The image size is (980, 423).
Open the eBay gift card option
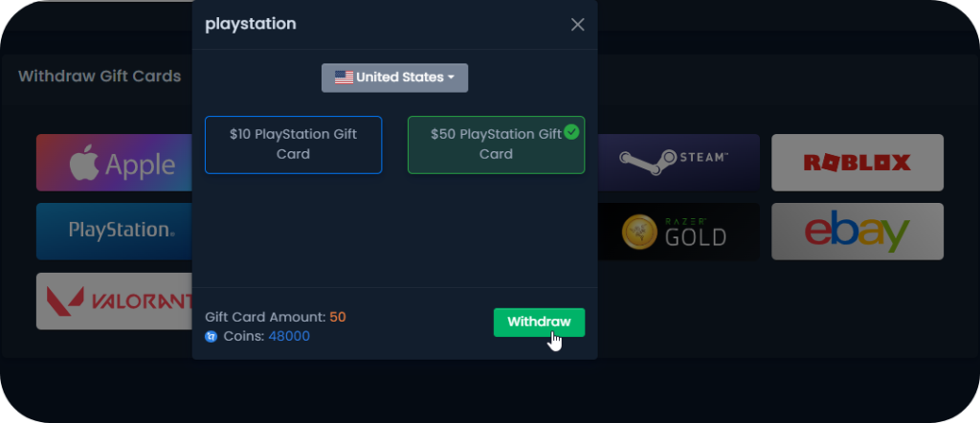pos(857,232)
